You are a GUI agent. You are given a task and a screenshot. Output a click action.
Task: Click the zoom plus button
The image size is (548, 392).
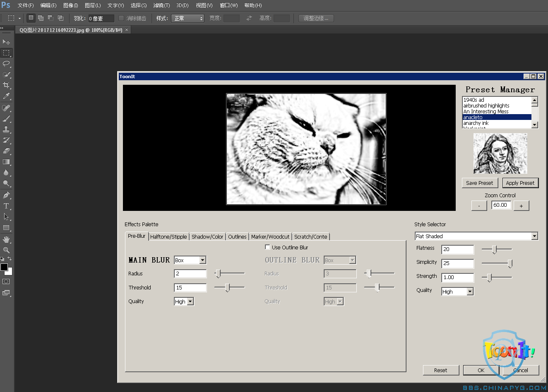(x=521, y=206)
